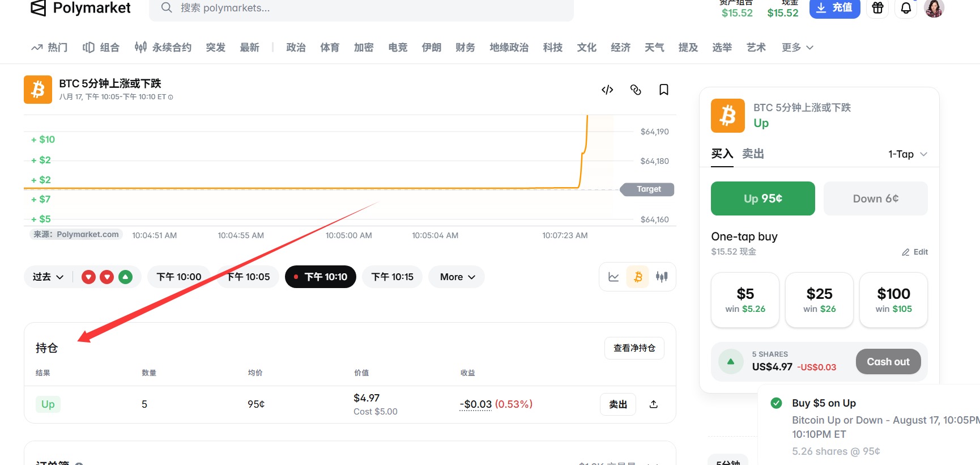The width and height of the screenshot is (980, 465).
Task: Open 永续合约 category
Action: pos(163,48)
